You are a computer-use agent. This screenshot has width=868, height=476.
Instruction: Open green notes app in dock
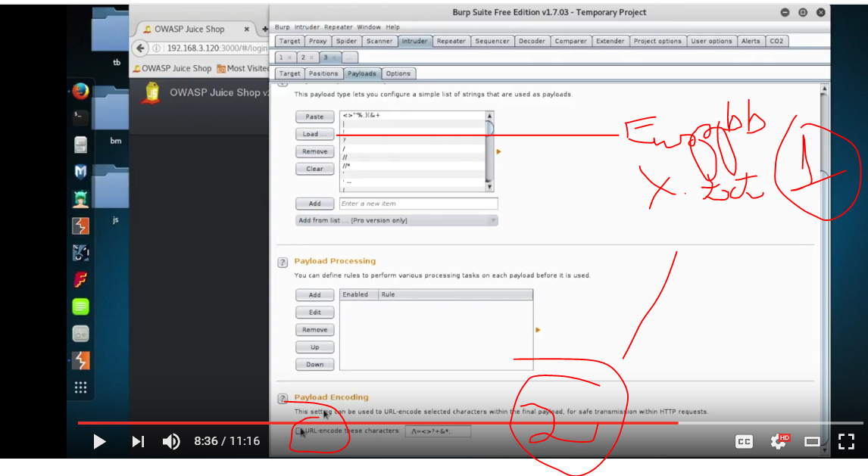click(x=80, y=306)
